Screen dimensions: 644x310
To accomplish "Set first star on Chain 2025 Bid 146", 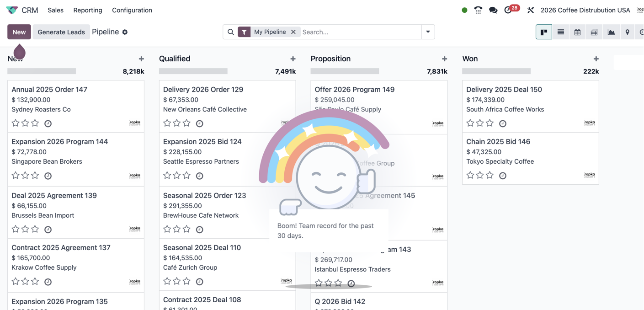I will (x=470, y=175).
